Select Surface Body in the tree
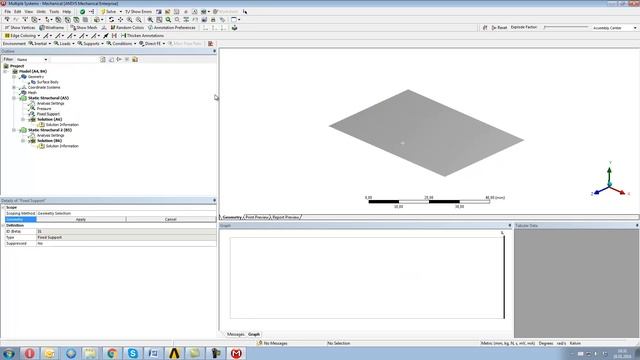The image size is (640, 360). (48, 82)
